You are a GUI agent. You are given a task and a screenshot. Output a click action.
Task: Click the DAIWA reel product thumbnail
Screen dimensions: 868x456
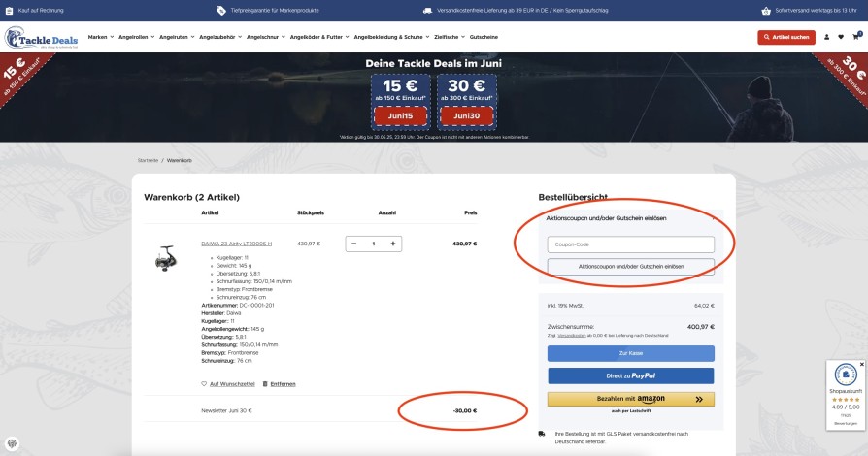[x=165, y=258]
